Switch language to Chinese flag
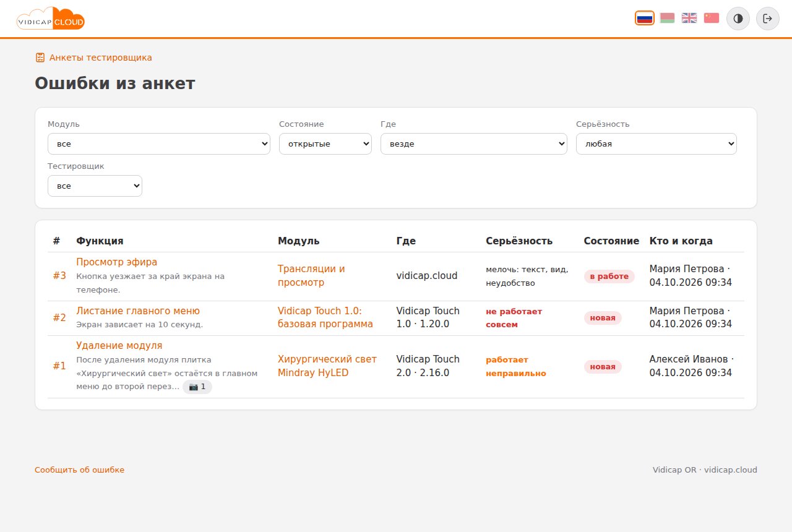The width and height of the screenshot is (792, 532). [712, 18]
